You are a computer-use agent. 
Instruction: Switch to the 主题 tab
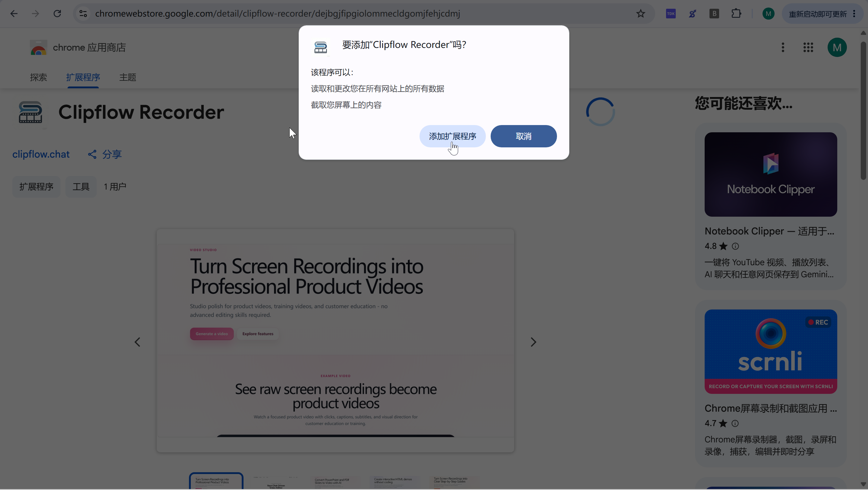click(x=128, y=77)
